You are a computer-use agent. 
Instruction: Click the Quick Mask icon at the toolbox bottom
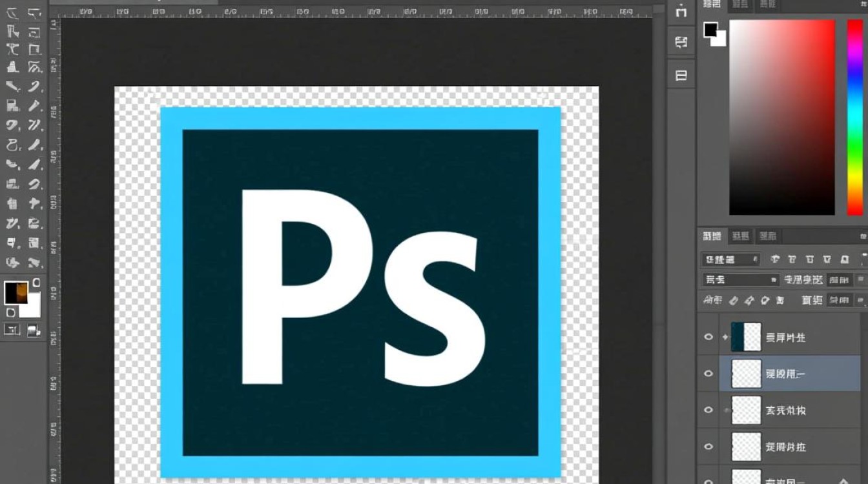coord(12,330)
